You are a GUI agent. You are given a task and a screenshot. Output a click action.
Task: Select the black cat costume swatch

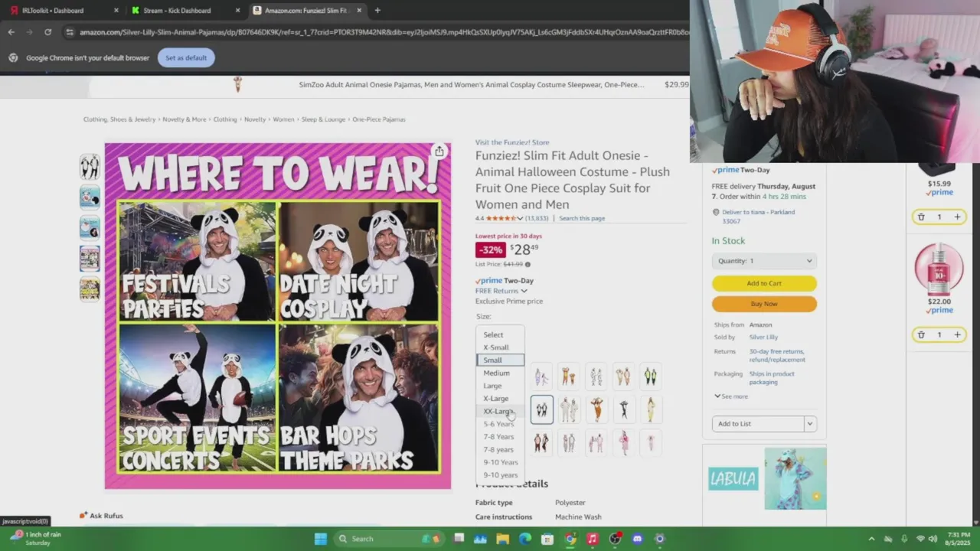pos(624,409)
